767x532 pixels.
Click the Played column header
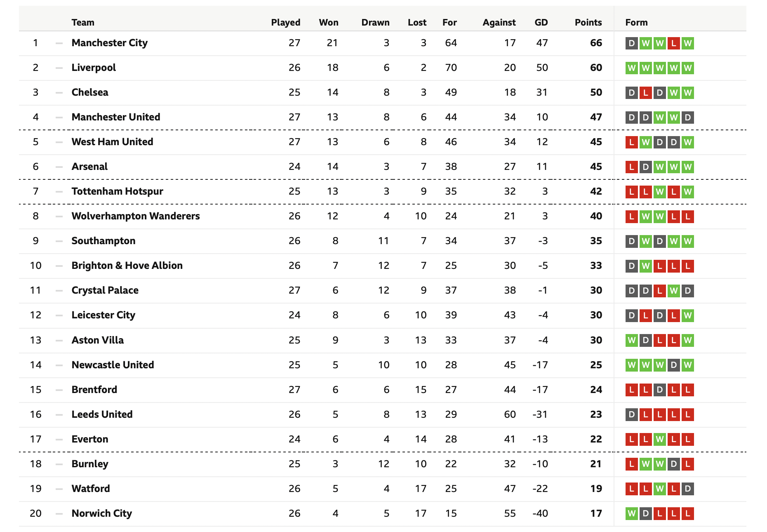(286, 22)
